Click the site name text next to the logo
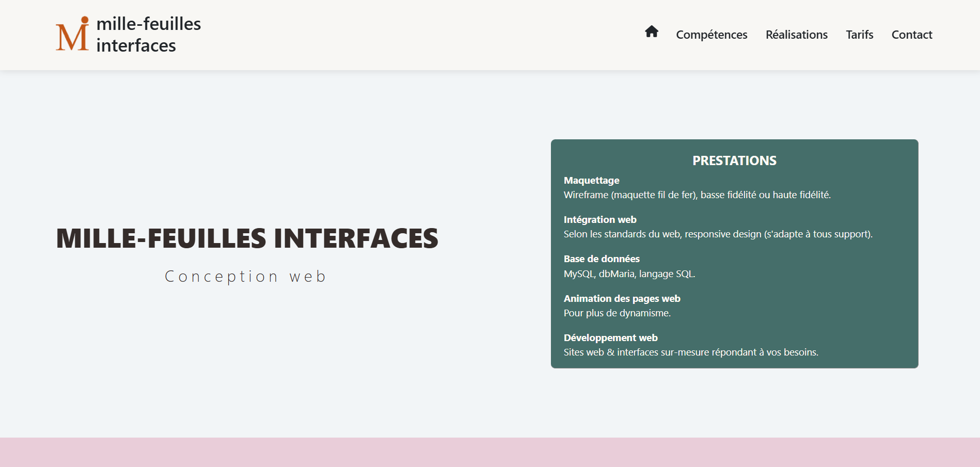This screenshot has height=467, width=980. [x=149, y=34]
